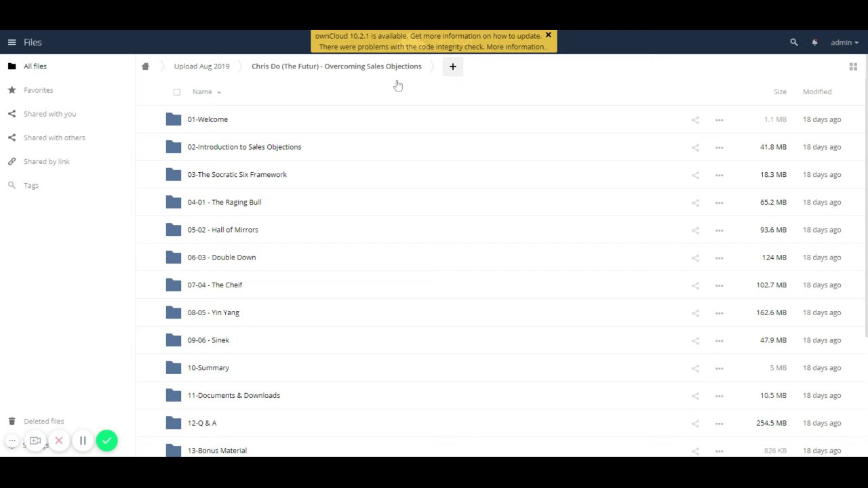
Task: Sort files by Size column
Action: 780,91
